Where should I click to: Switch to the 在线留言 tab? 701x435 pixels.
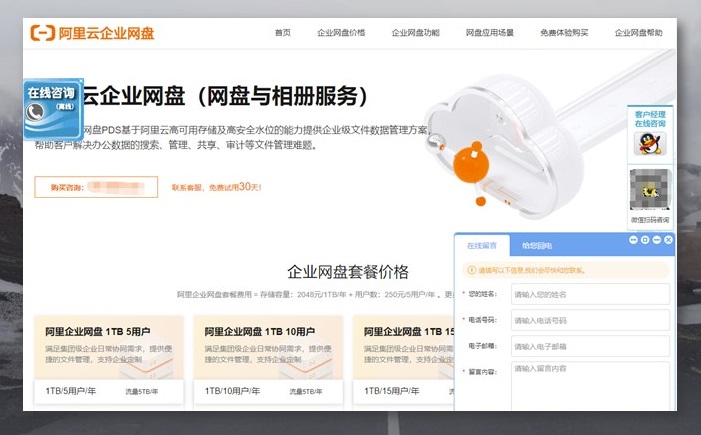coord(482,245)
